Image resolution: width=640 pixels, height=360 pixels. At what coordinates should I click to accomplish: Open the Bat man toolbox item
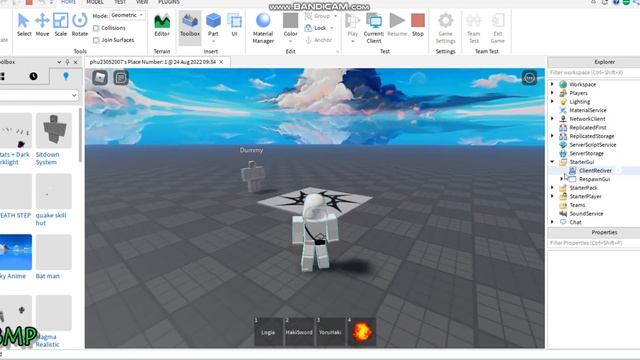pyautogui.click(x=53, y=257)
